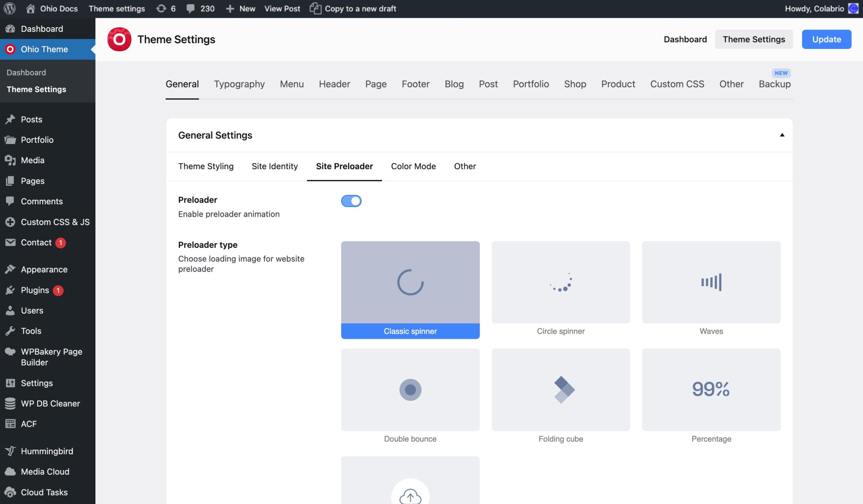Screen dimensions: 863x504
Task: Open the Backup tab marked NEW
Action: pyautogui.click(x=775, y=84)
